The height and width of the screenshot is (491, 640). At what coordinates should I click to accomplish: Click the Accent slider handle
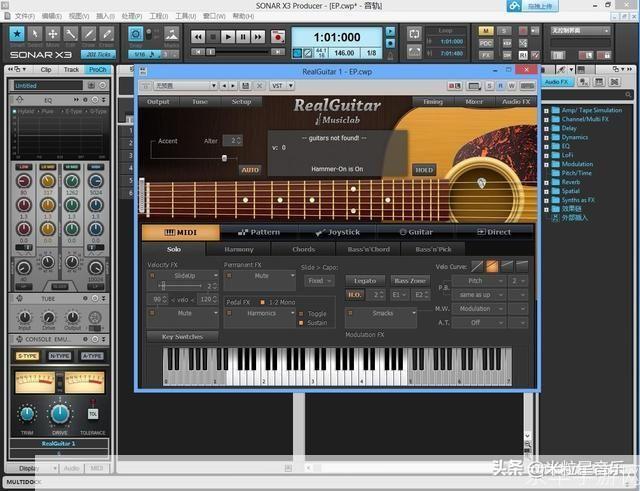point(224,158)
